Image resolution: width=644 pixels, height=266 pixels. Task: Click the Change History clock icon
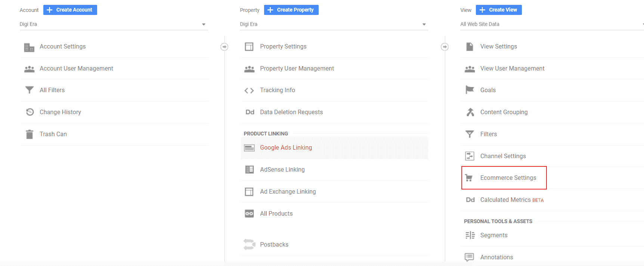point(30,112)
